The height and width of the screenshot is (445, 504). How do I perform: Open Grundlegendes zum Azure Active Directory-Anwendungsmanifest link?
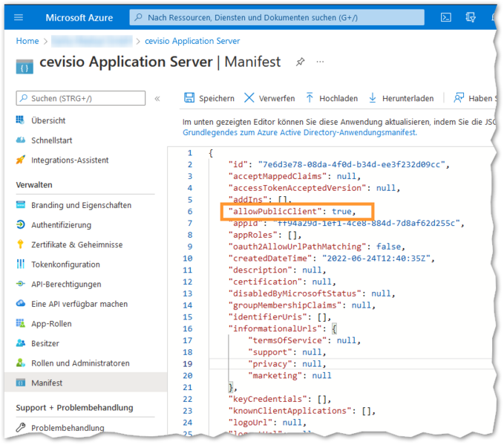(300, 132)
